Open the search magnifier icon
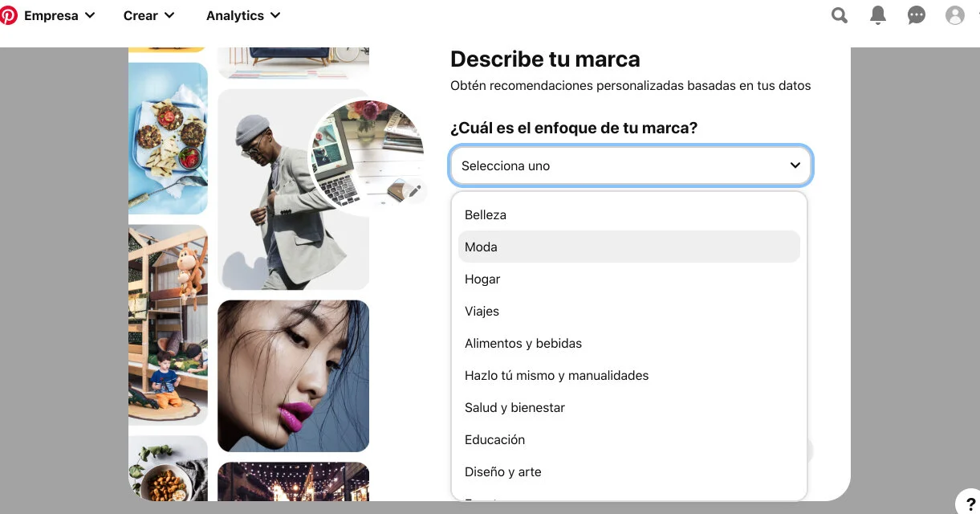 [840, 15]
